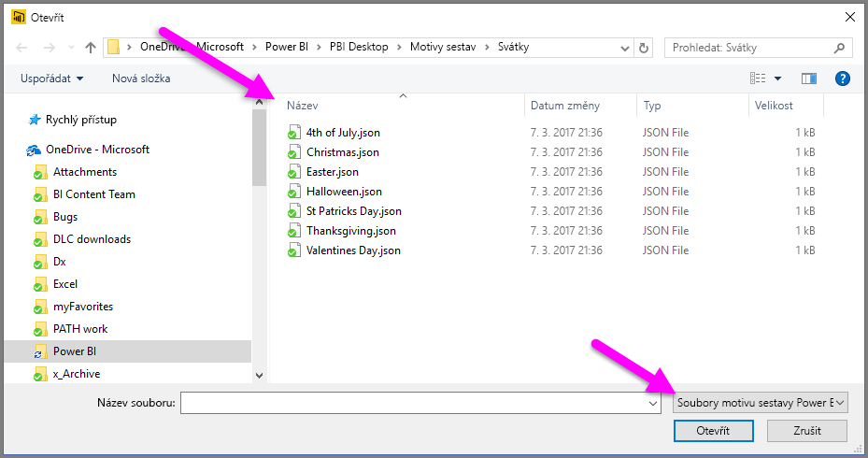Expand the chevron after PBI Desktop breadcrumb
This screenshot has height=458, width=868.
pyautogui.click(x=399, y=48)
